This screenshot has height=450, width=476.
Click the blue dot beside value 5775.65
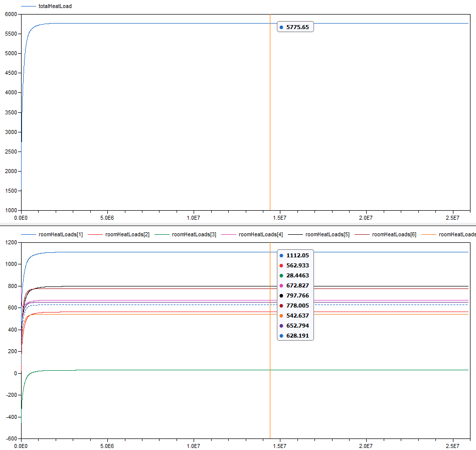tap(281, 27)
